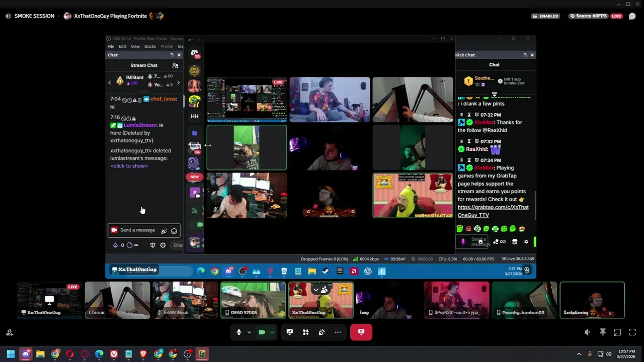The width and height of the screenshot is (644, 362).
Task: Show the call chat using speech bubble icon
Action: [x=632, y=16]
